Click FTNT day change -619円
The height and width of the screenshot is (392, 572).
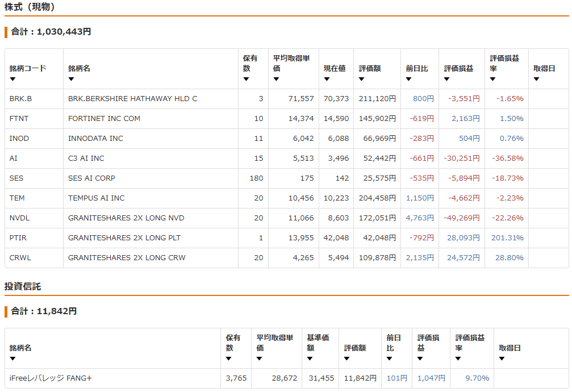pyautogui.click(x=421, y=119)
